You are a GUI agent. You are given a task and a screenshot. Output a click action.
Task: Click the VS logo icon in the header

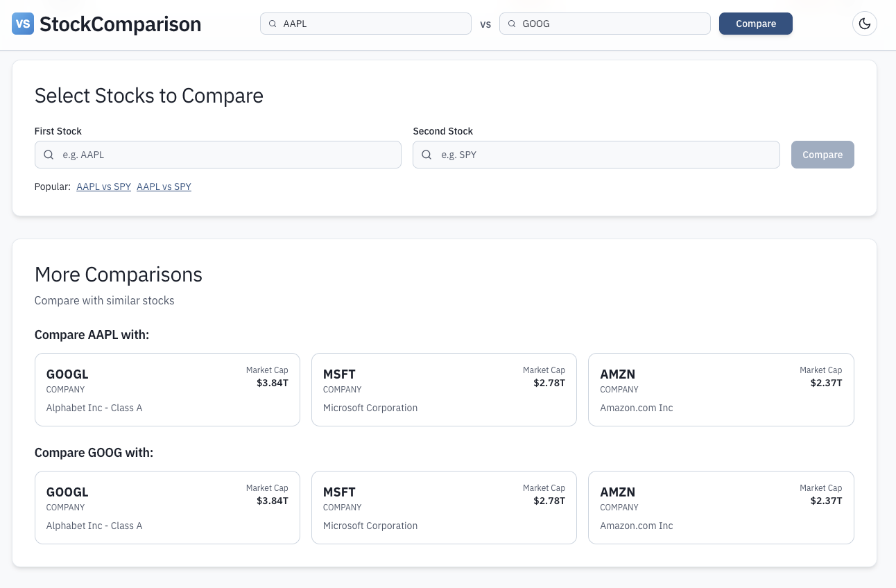pos(23,24)
